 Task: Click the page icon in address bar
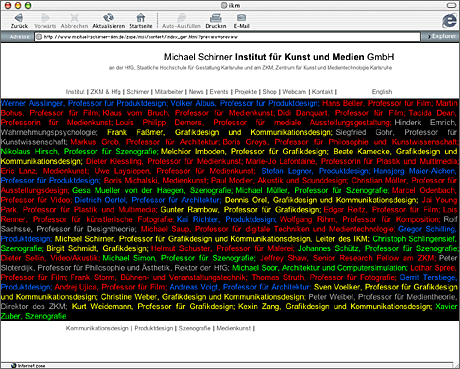[39, 37]
